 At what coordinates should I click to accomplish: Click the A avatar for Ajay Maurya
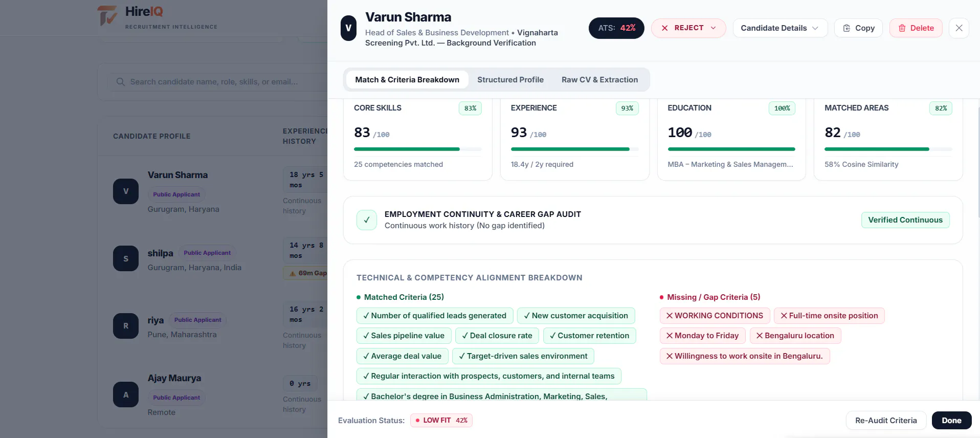126,395
